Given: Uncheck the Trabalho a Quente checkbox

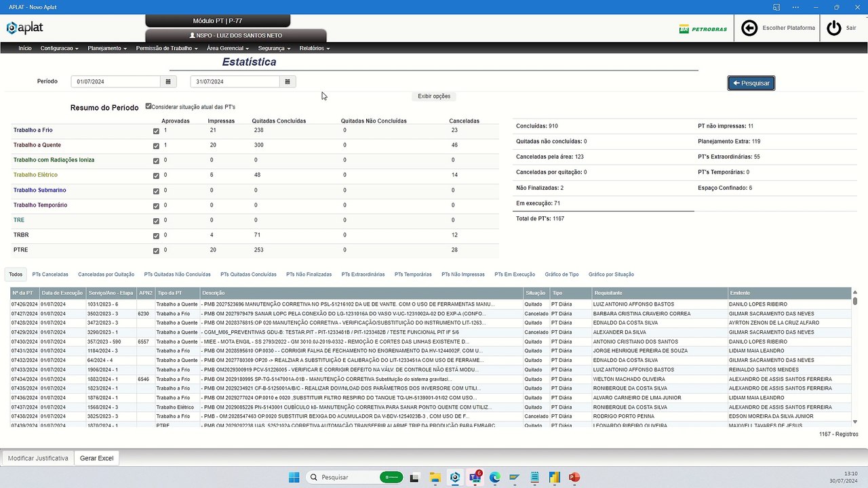Looking at the screenshot, I should tap(156, 146).
